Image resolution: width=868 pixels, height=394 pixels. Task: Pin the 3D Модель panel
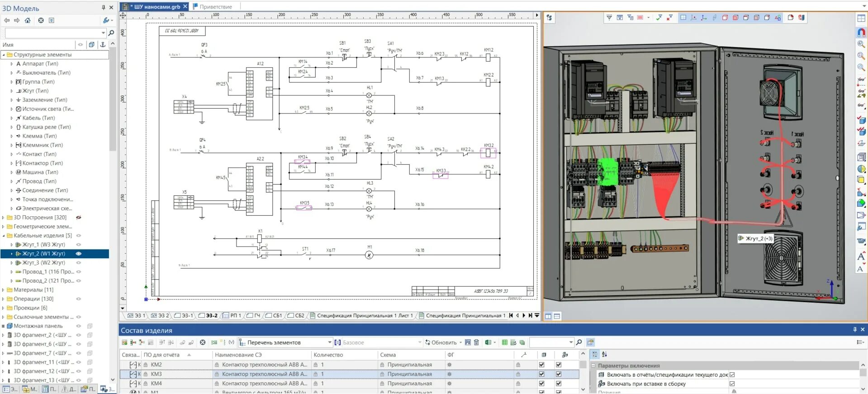(x=104, y=8)
